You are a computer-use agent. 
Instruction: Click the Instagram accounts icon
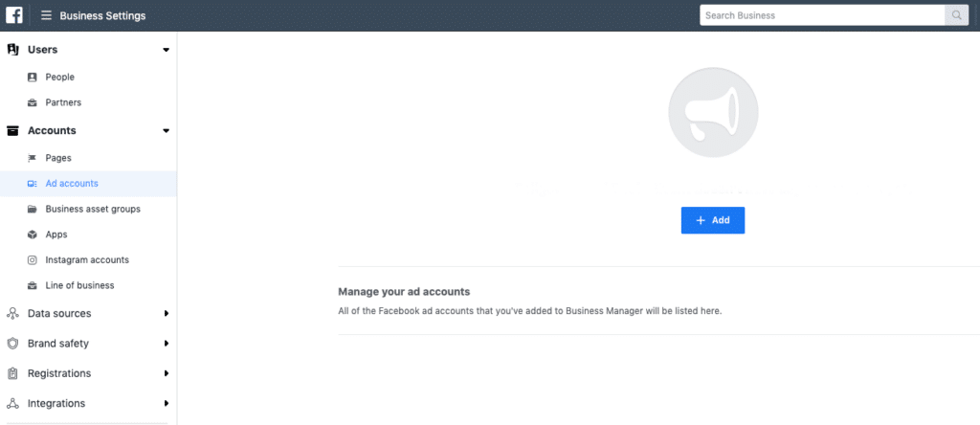pos(33,259)
